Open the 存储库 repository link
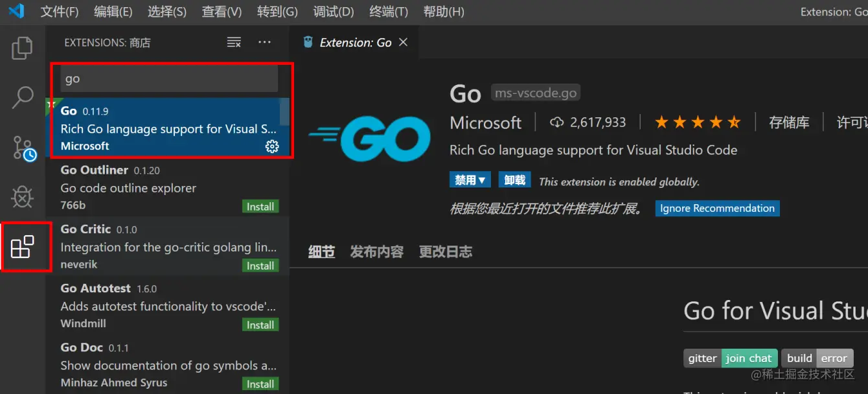 (789, 122)
